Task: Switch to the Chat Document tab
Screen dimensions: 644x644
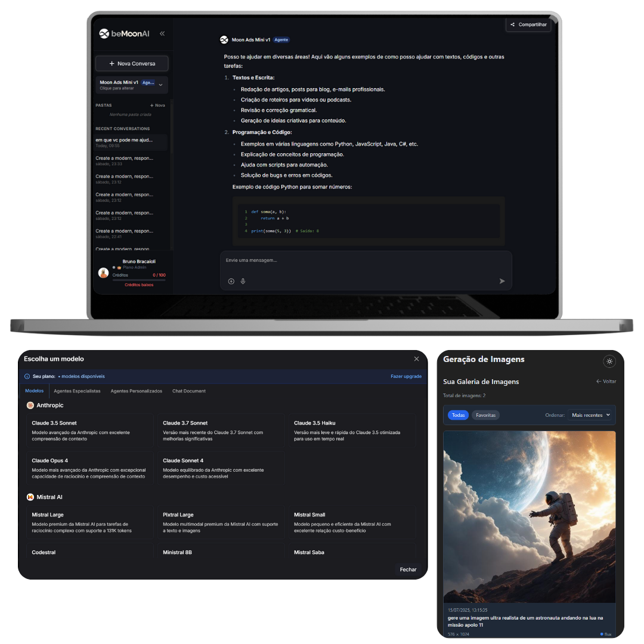Action: (189, 391)
